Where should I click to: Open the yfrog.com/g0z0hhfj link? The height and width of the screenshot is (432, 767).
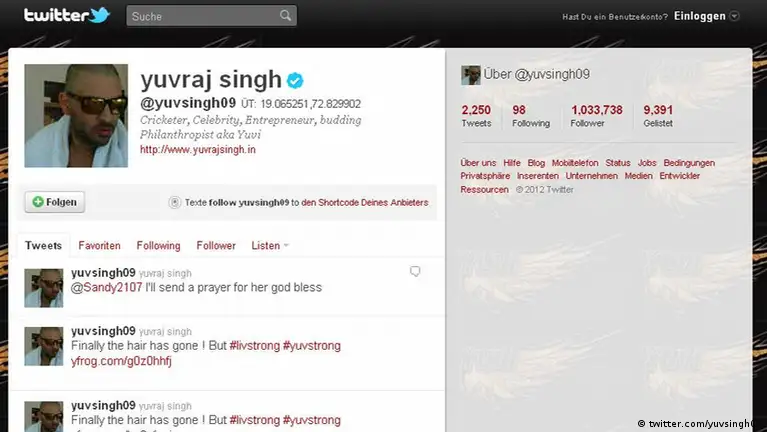pos(121,361)
